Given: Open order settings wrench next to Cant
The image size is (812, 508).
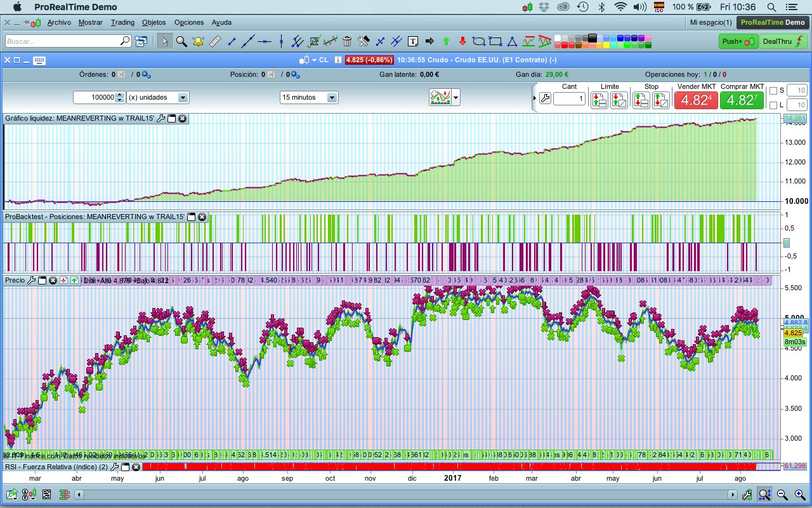Looking at the screenshot, I should pos(544,98).
